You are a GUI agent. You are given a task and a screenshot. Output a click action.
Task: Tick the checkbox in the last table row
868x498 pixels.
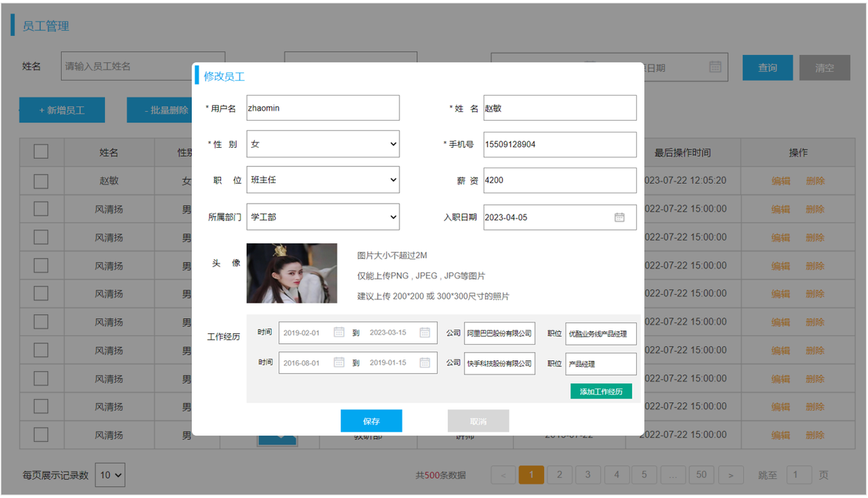coord(41,435)
